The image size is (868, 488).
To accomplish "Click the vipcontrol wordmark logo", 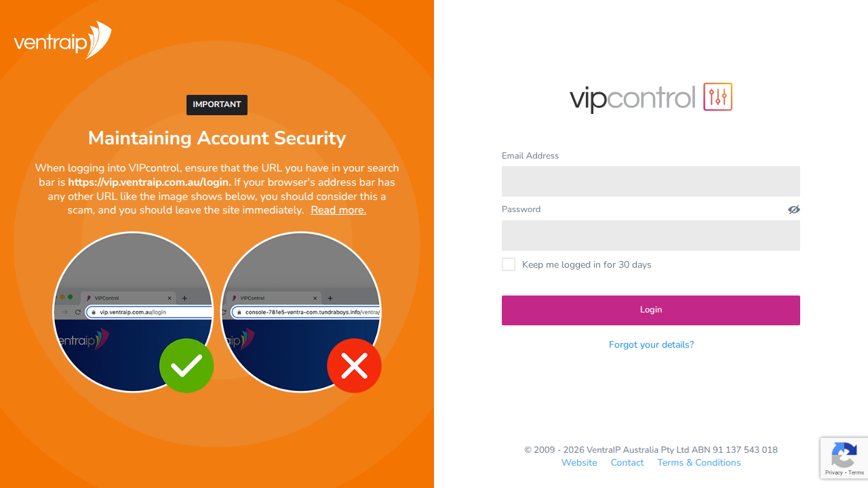I will point(632,98).
